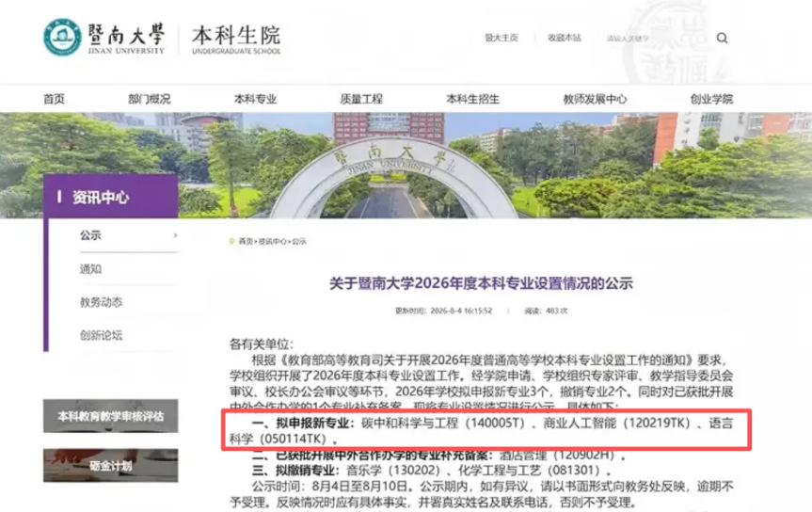Open the 本科教育教学审核评估 banner

(111, 416)
